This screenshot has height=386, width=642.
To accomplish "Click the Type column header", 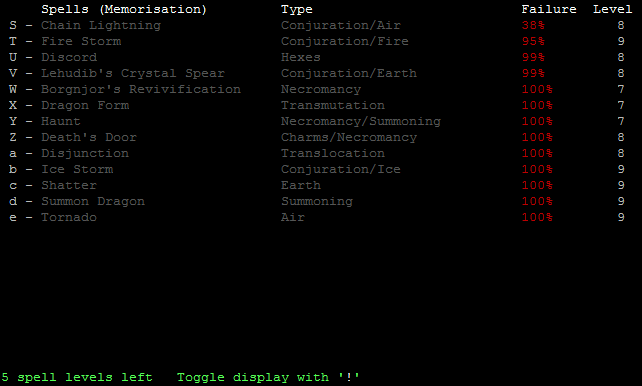I will coord(297,9).
